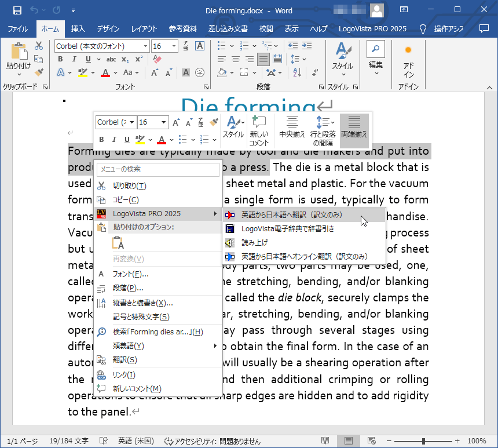Click the phonetic guide (ruby) icon in the ribbon
This screenshot has width=498, height=448.
(185, 46)
